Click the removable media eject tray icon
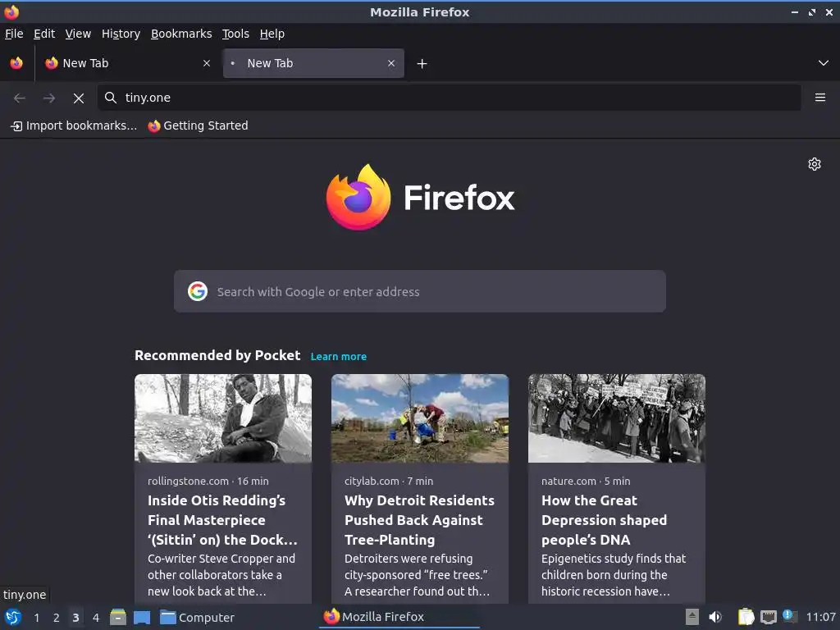 click(692, 617)
